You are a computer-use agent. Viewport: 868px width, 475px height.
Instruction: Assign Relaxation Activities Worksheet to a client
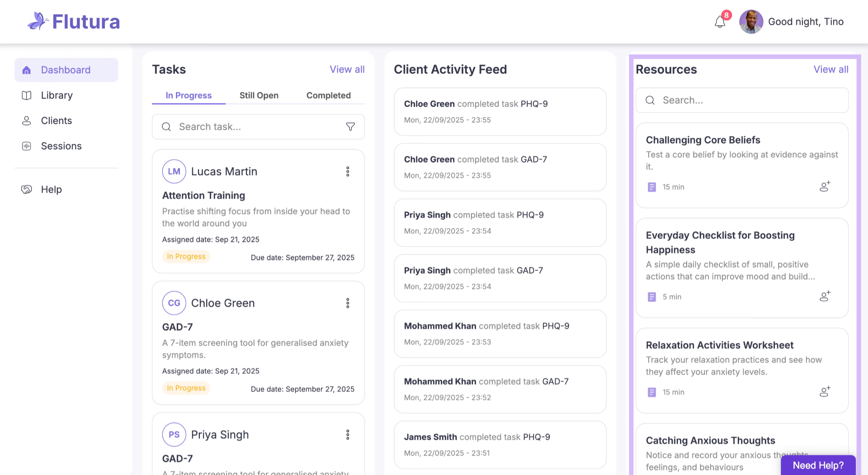(x=825, y=392)
